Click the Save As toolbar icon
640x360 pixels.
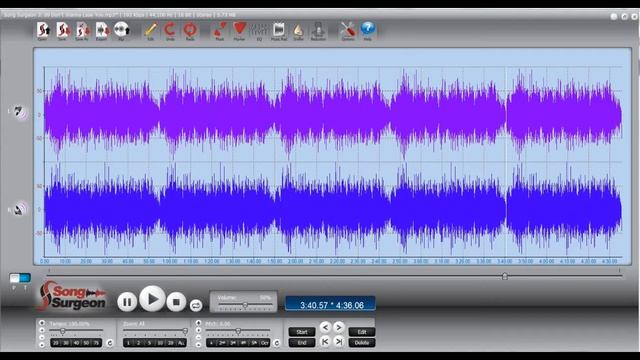point(82,31)
